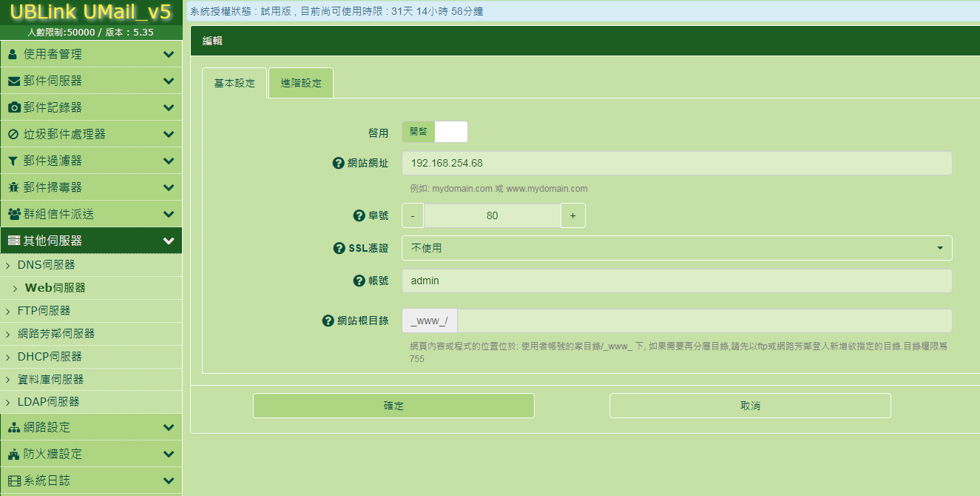Click the 取消 cancel button
The image size is (980, 496).
[x=749, y=406]
